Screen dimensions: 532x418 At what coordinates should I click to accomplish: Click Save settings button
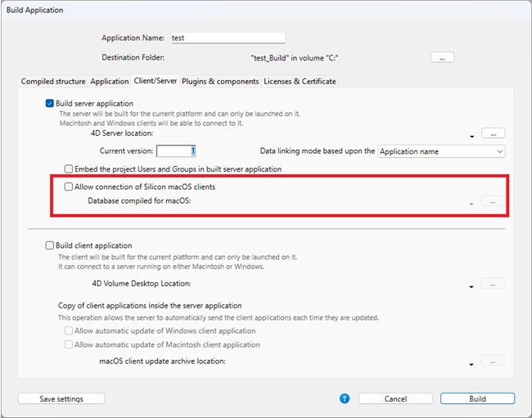pos(61,399)
